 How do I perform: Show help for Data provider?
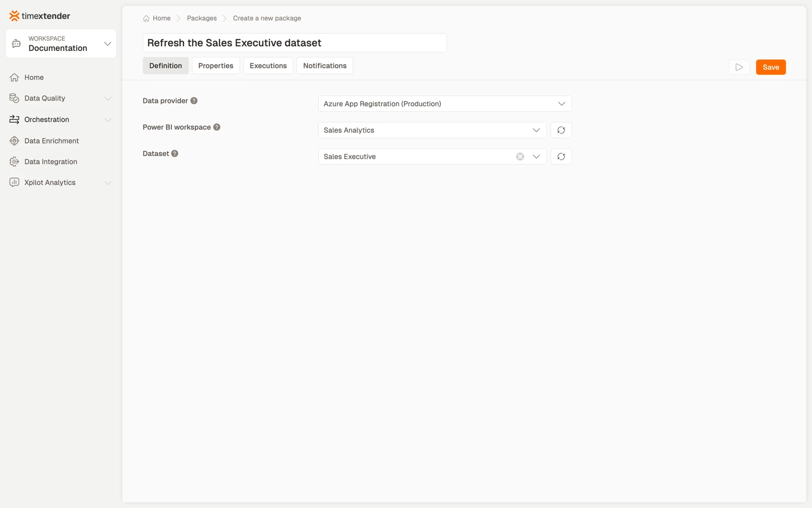[194, 101]
